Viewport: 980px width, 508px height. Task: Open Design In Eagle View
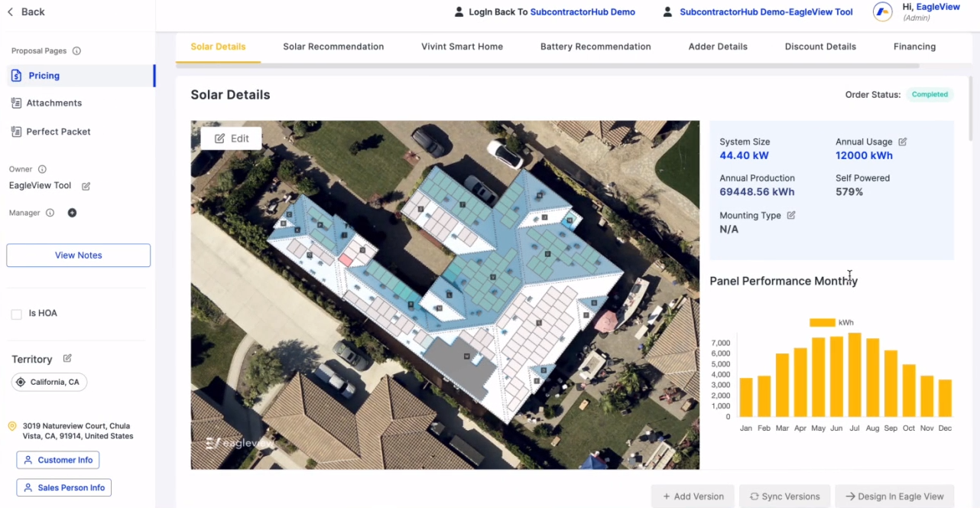(895, 496)
